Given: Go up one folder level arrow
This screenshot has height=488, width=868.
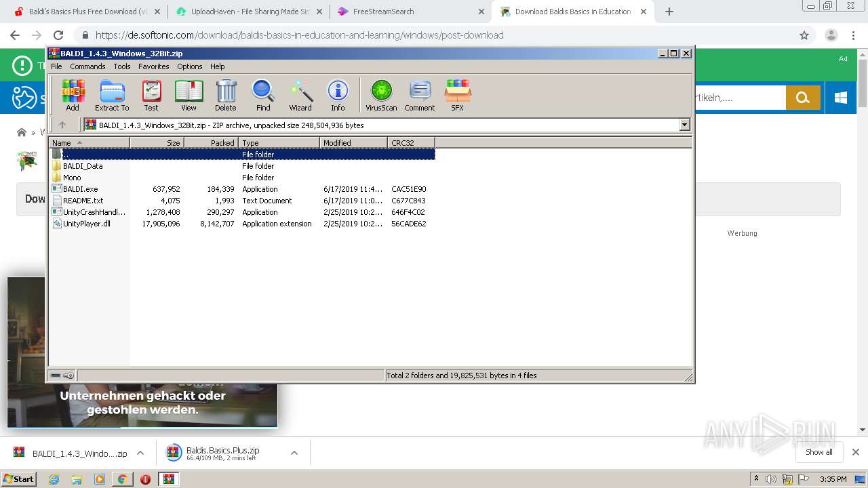Looking at the screenshot, I should pos(62,125).
